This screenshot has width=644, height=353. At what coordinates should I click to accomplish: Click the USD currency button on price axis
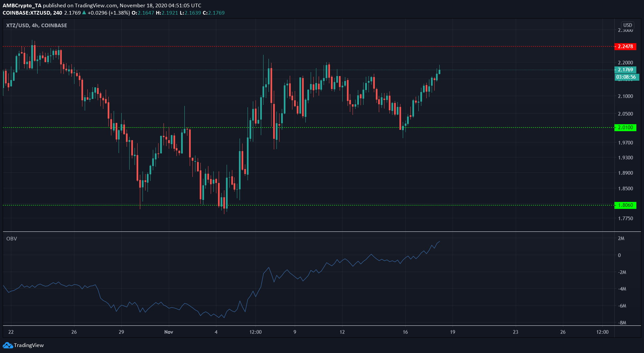click(x=627, y=25)
